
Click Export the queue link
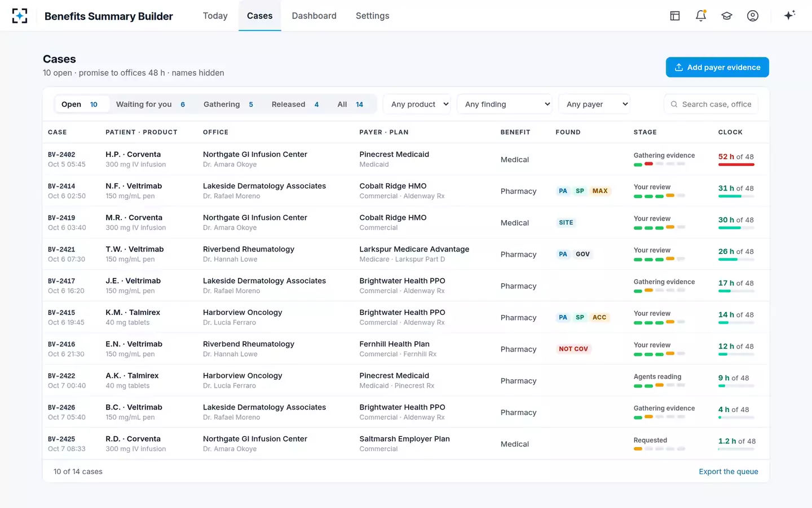729,472
